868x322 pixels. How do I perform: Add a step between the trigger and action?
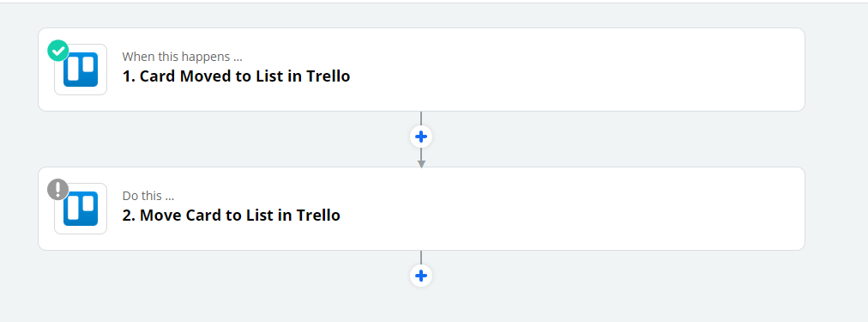(x=421, y=137)
